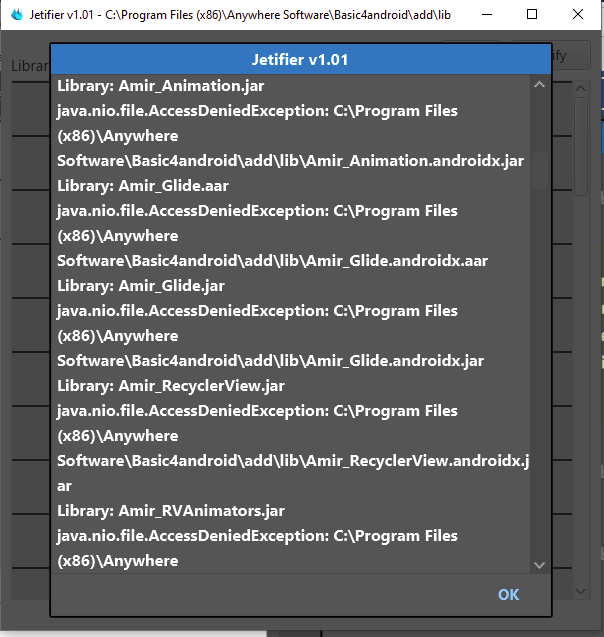Click the dialog scrollbar up arrow

pos(539,84)
